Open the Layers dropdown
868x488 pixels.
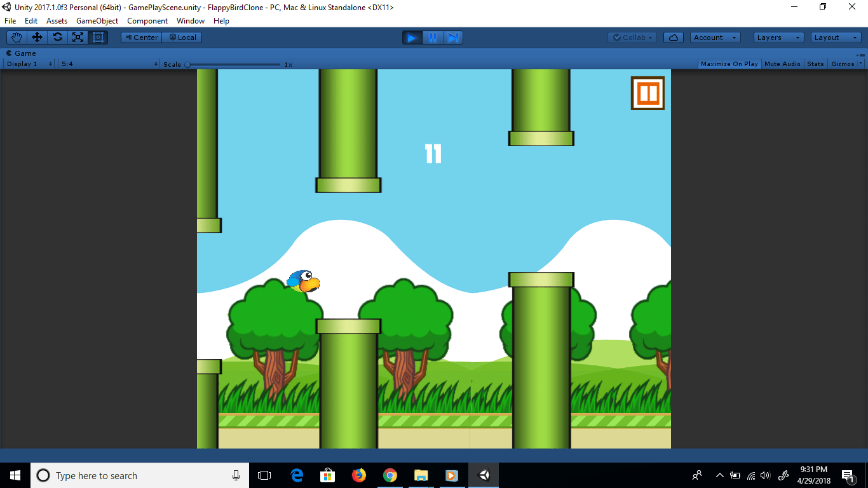pyautogui.click(x=778, y=37)
